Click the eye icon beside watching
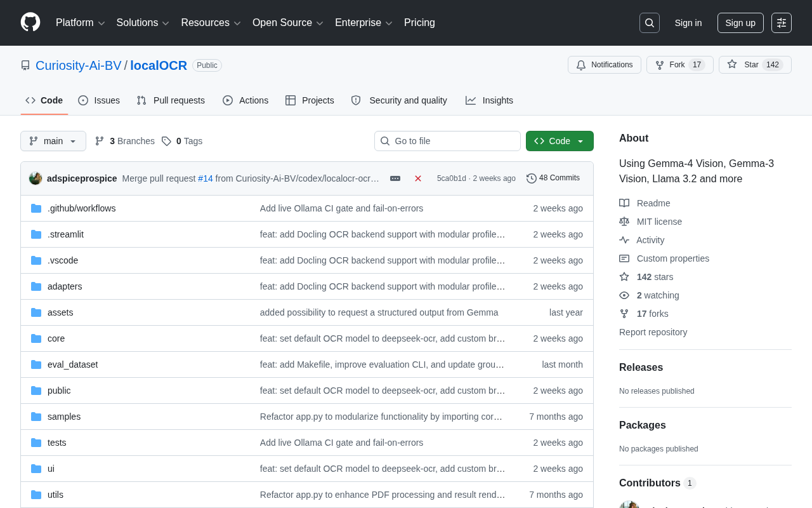Screen dimensions: 812x508 coord(624,295)
